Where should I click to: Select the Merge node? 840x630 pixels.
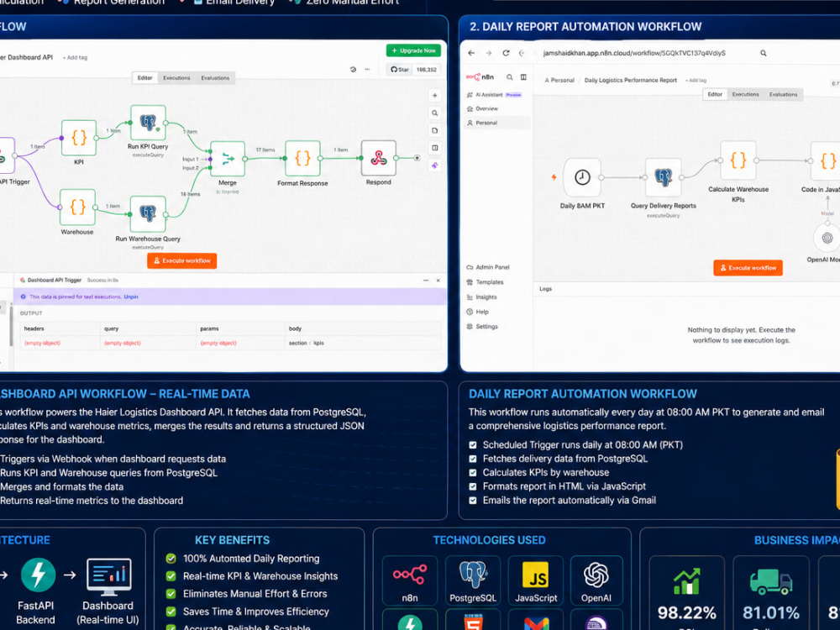tap(228, 159)
